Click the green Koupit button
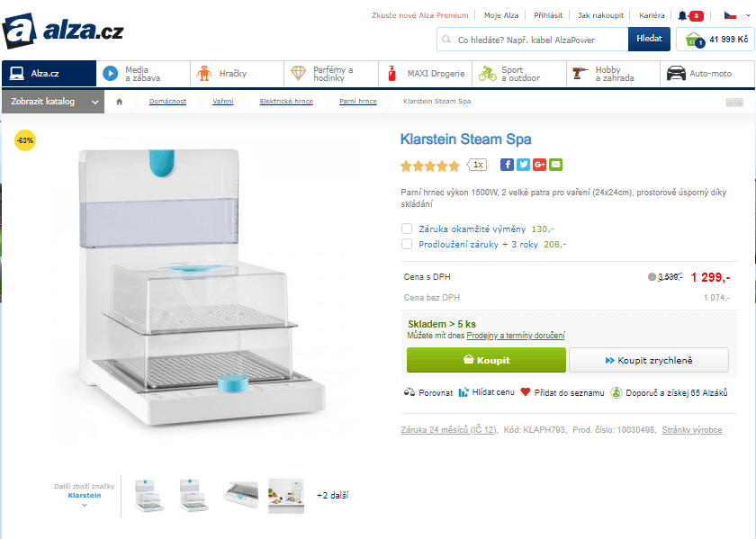The width and height of the screenshot is (756, 539). (486, 360)
